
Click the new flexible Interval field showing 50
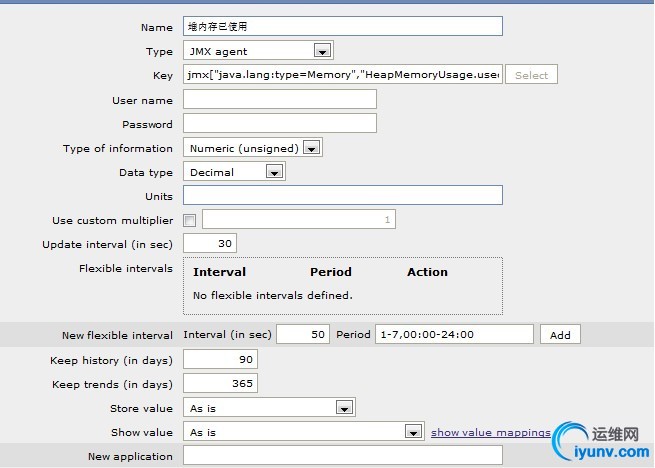303,334
